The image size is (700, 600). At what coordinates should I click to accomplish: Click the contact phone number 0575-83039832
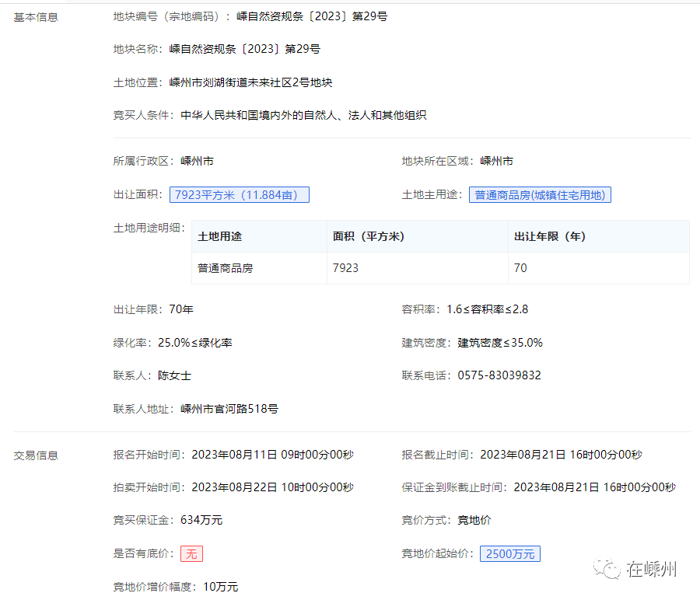[x=499, y=375]
